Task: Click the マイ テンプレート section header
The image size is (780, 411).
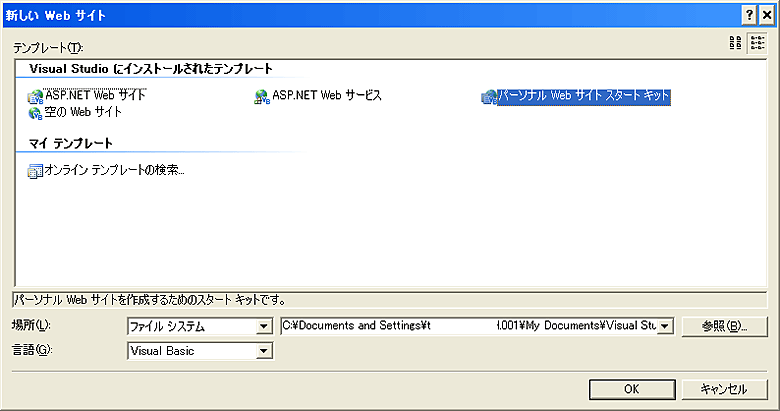Action: [71, 144]
